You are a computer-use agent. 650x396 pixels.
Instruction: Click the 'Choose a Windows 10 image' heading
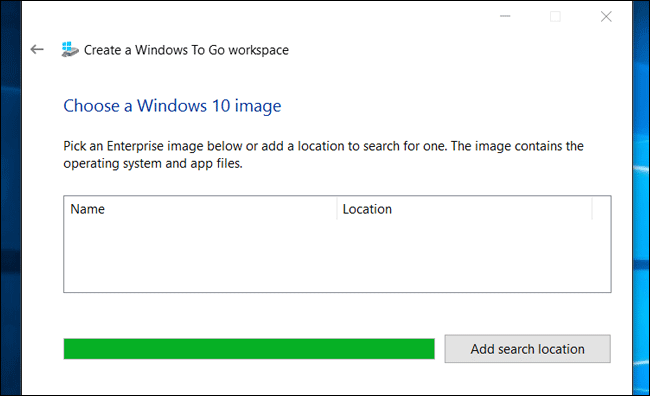click(x=172, y=106)
